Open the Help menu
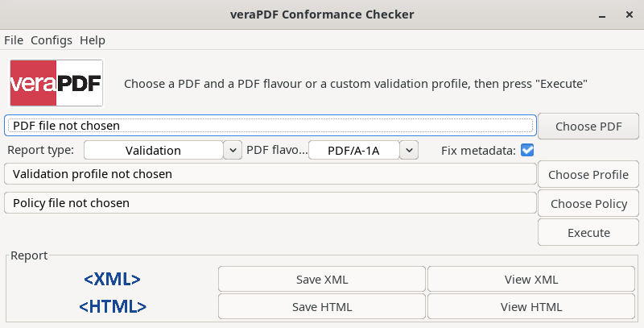The height and width of the screenshot is (328, 644). [93, 40]
